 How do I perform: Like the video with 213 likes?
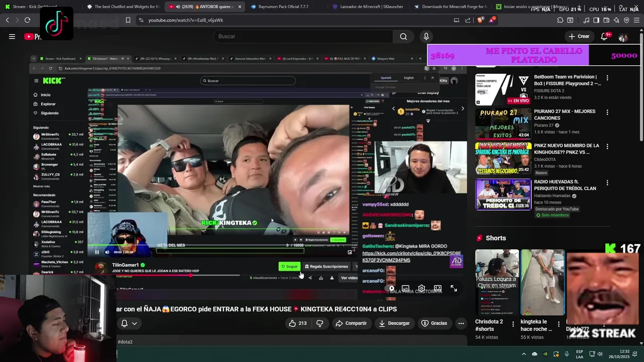point(298,323)
